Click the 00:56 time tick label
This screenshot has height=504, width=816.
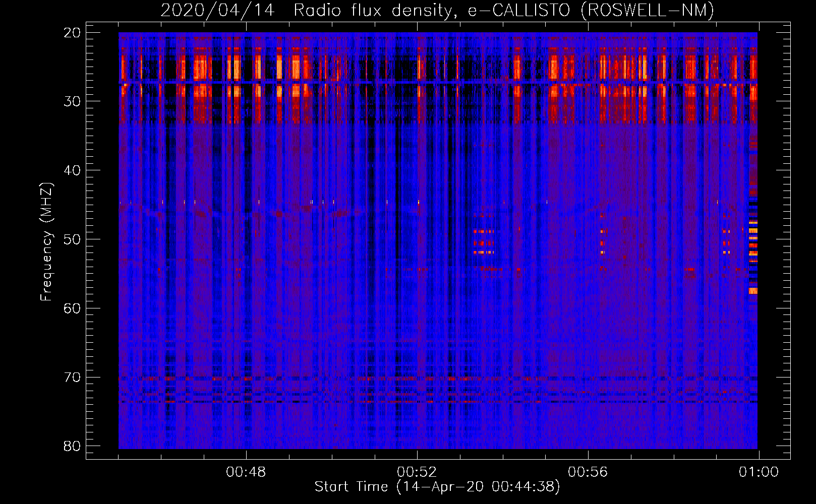tap(588, 472)
